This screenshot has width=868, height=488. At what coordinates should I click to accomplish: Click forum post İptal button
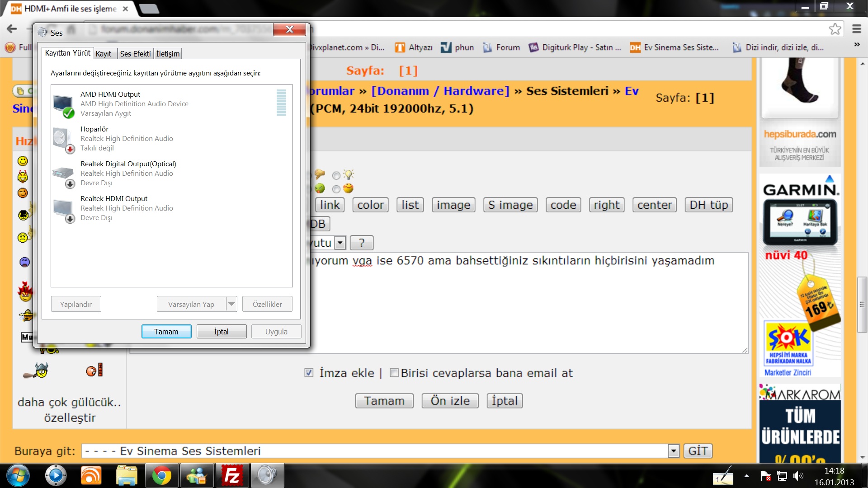point(505,401)
